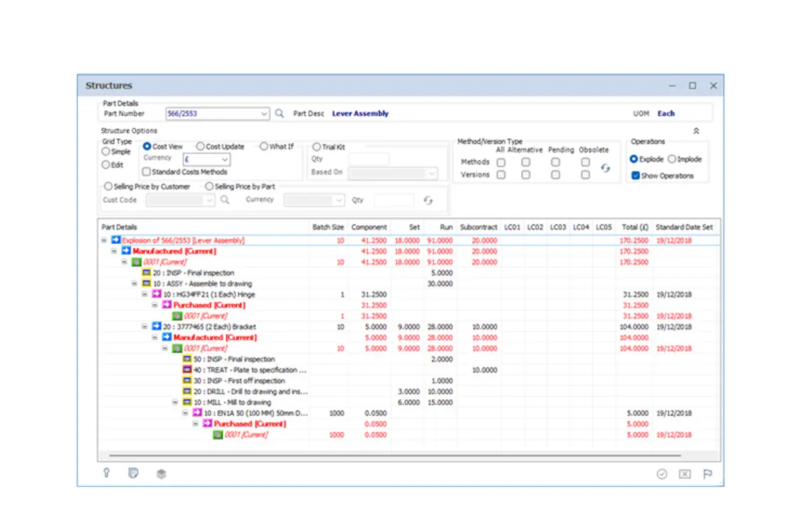Click the flag icon at bottom right
Viewport: 797px width, 532px height.
point(707,474)
